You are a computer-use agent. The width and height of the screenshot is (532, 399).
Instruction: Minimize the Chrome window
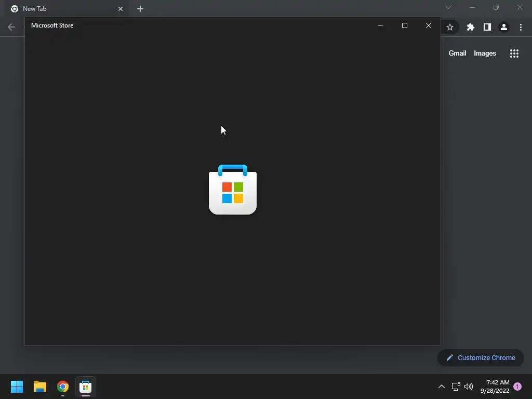[472, 7]
